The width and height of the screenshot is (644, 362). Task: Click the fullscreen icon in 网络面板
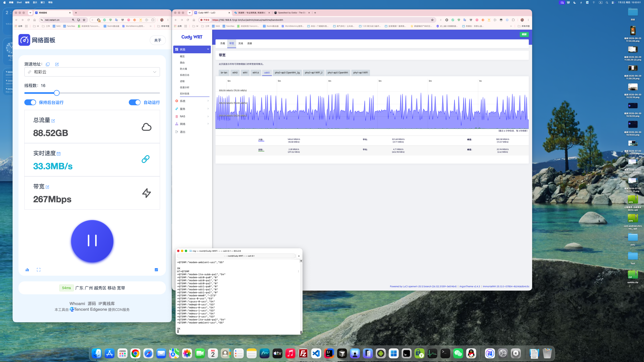point(39,269)
